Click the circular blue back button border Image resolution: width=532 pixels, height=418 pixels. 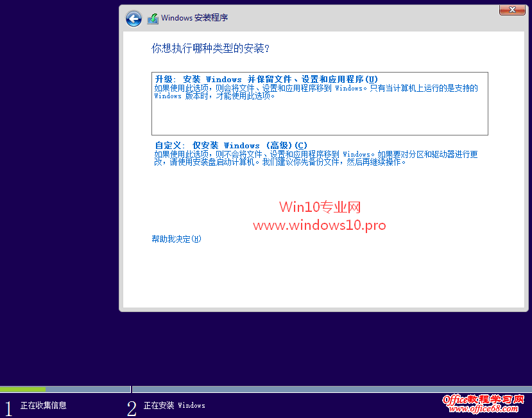pos(133,19)
